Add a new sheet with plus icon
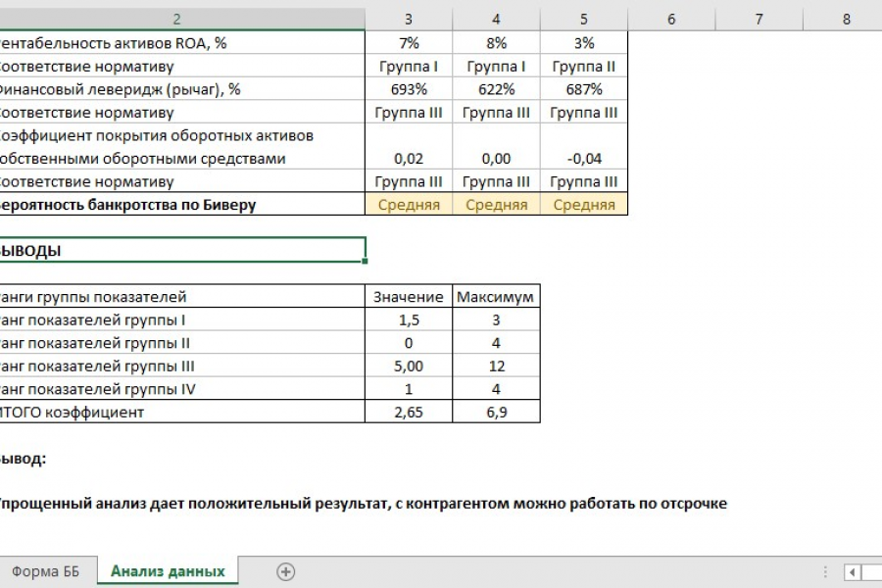882x588 pixels. (x=286, y=571)
